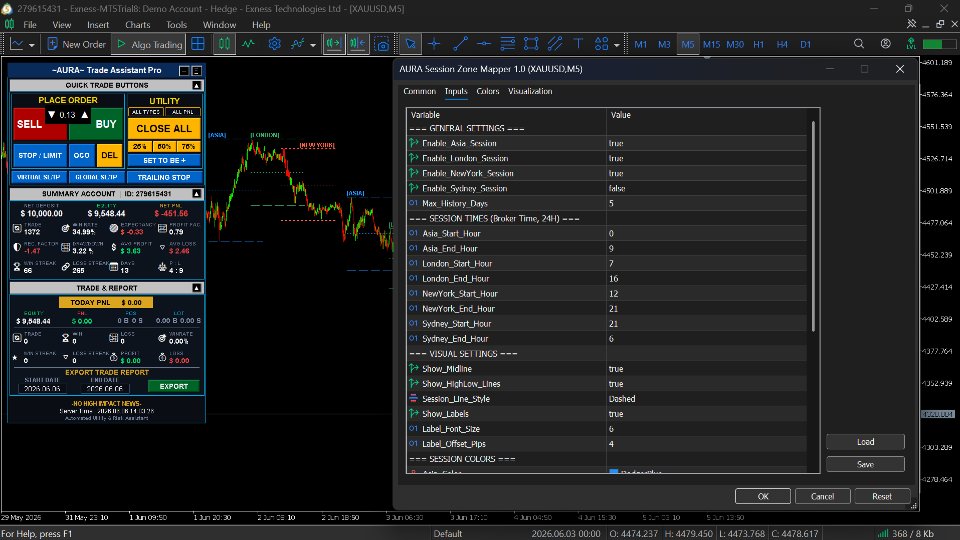This screenshot has height=540, width=960.
Task: Open the Tools menu
Action: tap(176, 24)
